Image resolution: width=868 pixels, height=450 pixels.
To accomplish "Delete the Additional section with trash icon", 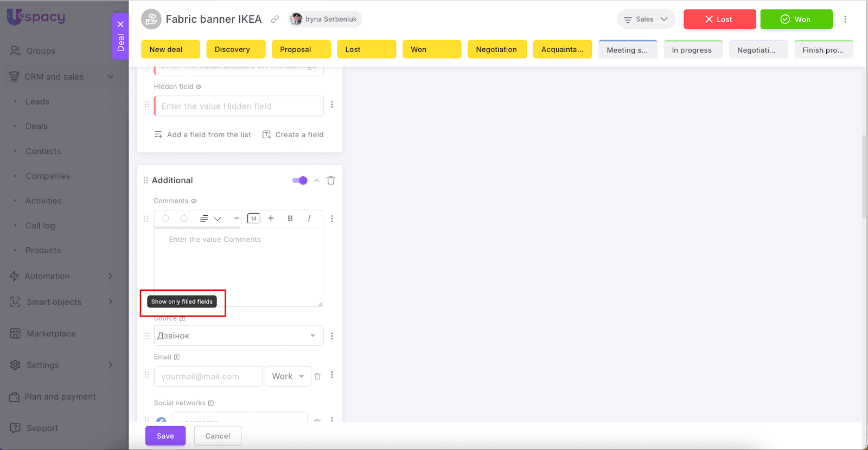I will pos(331,181).
